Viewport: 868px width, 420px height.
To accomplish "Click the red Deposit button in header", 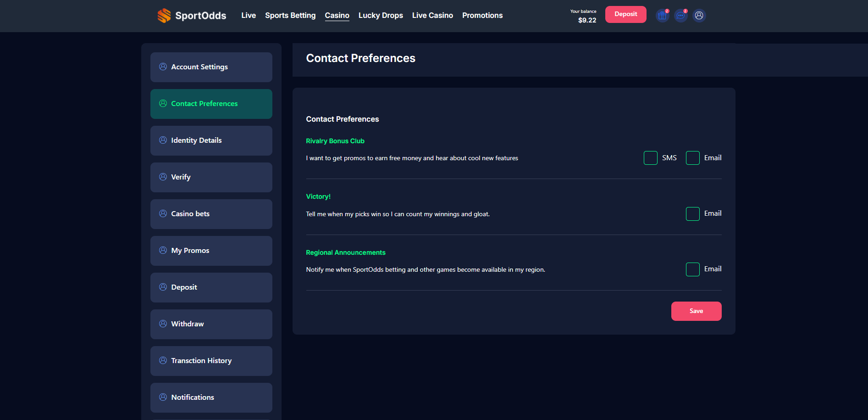I will [626, 14].
